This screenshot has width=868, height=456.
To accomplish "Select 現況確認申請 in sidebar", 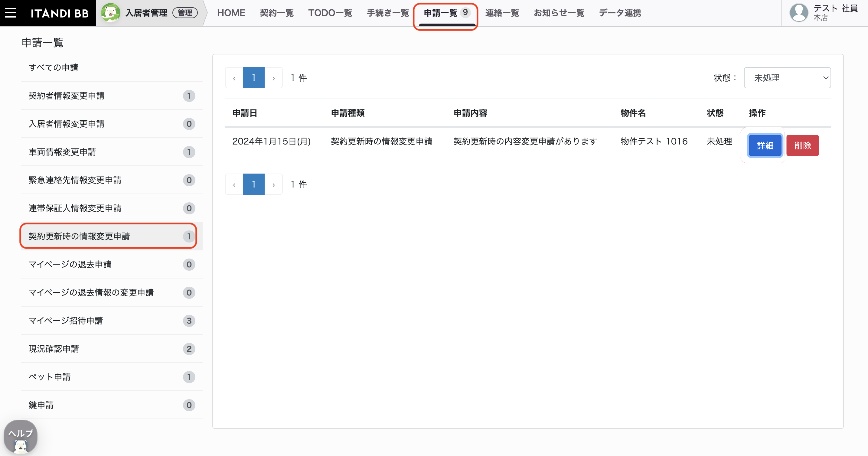I will coord(112,349).
